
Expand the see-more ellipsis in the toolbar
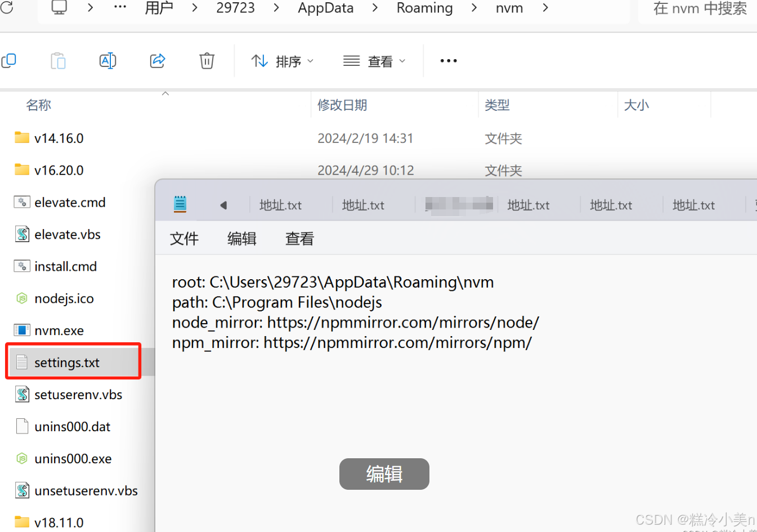click(x=448, y=61)
